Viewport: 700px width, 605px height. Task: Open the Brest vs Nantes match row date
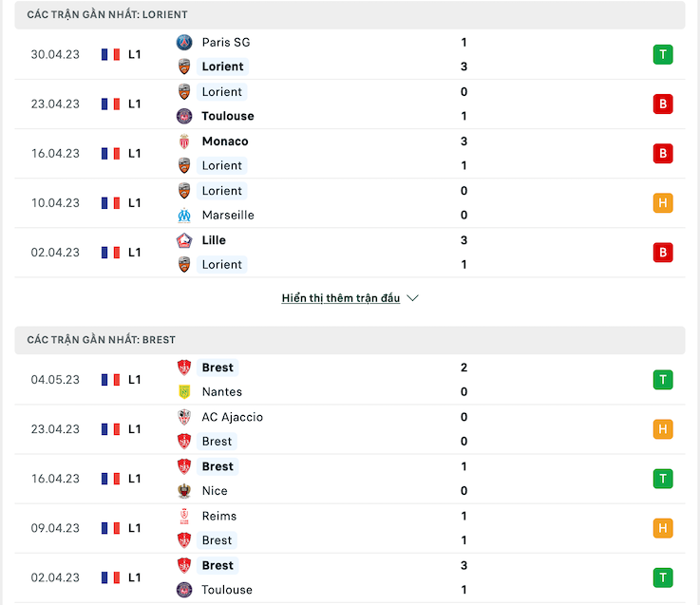tap(55, 380)
